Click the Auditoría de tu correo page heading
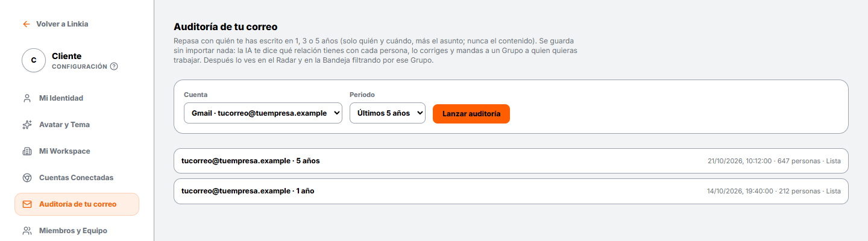 225,27
